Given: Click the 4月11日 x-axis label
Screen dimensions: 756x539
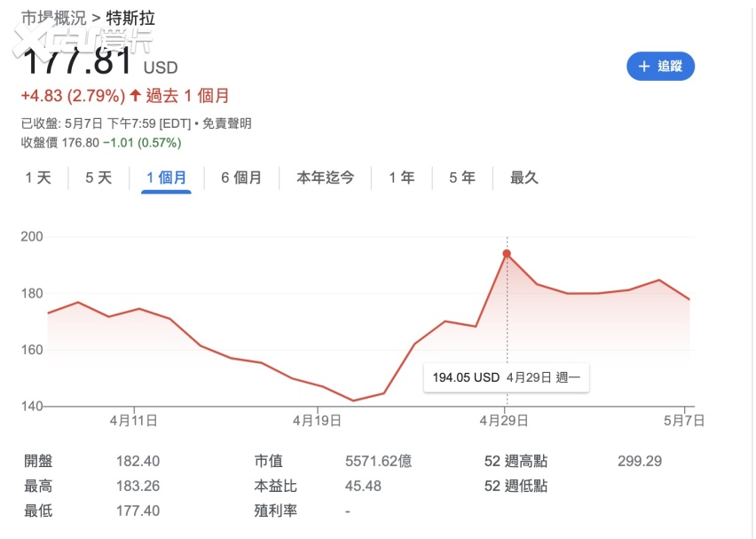Looking at the screenshot, I should pos(134,420).
